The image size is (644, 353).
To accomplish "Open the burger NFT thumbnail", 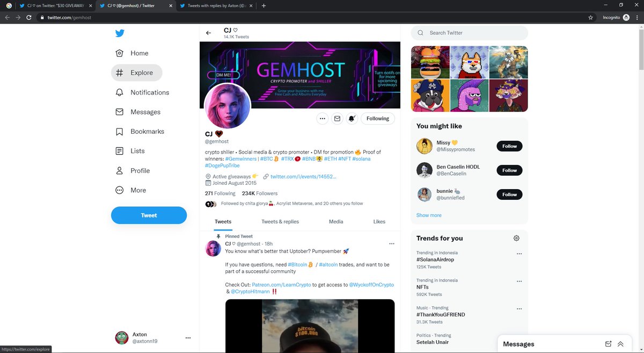I will [x=430, y=62].
